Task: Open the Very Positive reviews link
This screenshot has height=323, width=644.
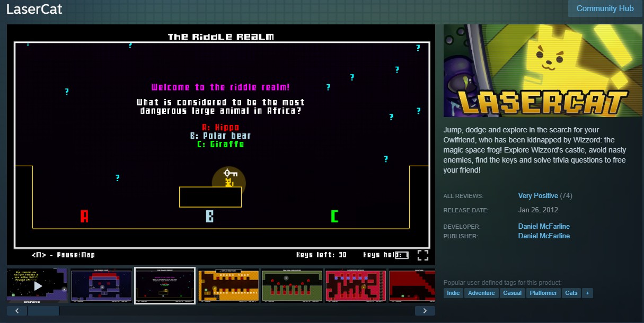Action: (538, 196)
